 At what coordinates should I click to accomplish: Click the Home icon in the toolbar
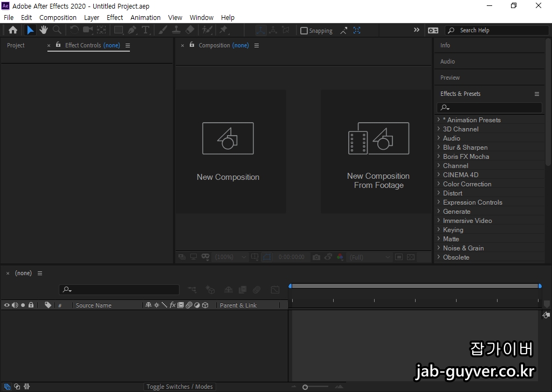click(x=13, y=30)
